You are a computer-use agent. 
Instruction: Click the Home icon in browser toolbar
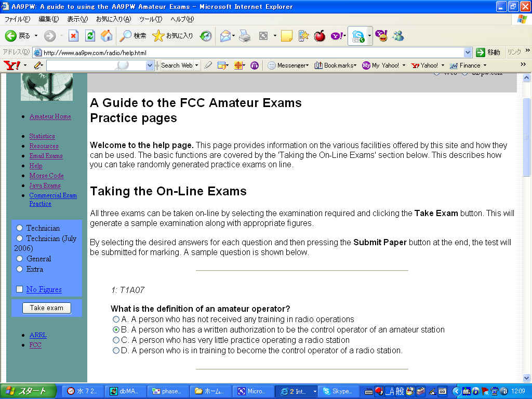(x=107, y=36)
